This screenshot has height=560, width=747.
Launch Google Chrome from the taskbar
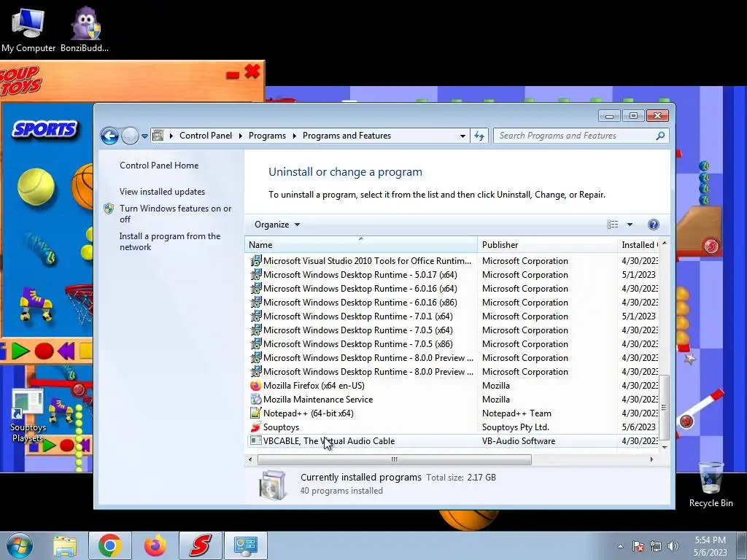pyautogui.click(x=110, y=545)
